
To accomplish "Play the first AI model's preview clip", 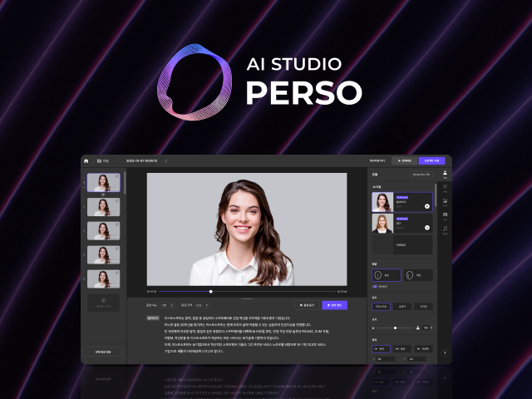I will click(426, 205).
